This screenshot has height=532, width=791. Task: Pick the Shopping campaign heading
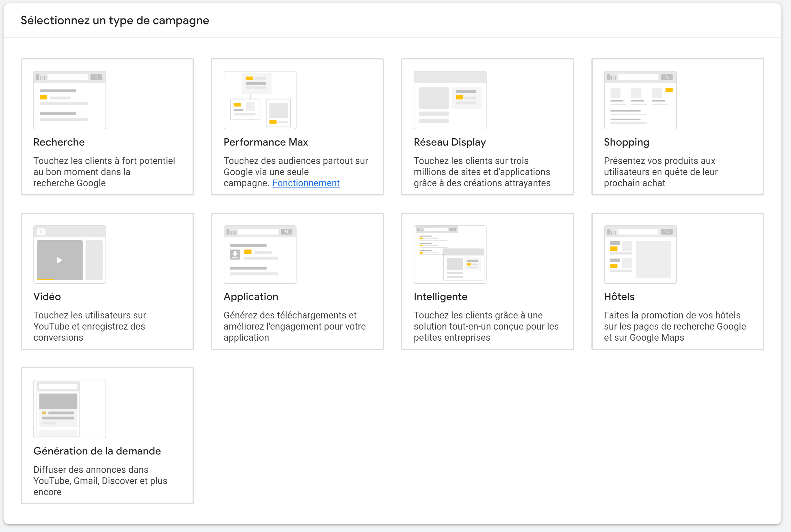(x=626, y=142)
